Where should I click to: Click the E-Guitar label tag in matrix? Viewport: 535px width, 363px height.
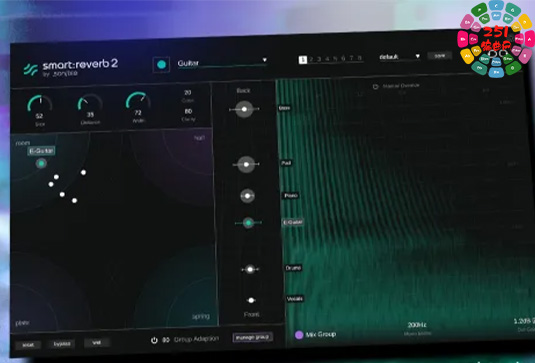41,151
